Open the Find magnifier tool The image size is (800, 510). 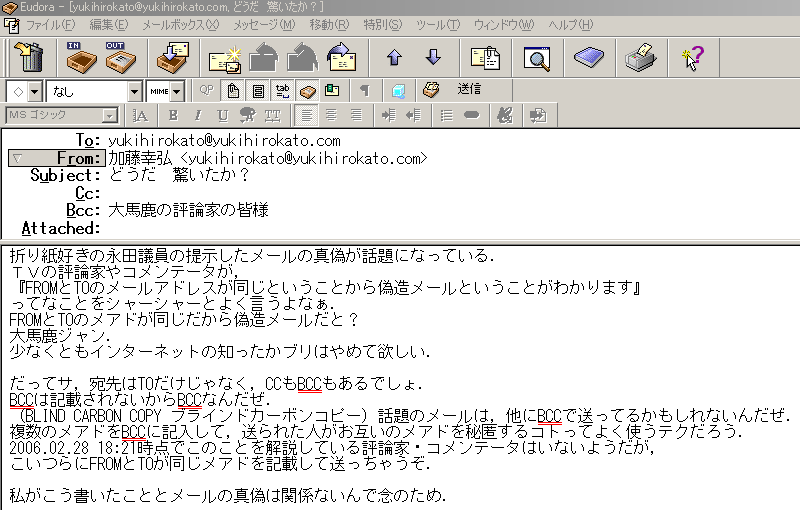[538, 58]
